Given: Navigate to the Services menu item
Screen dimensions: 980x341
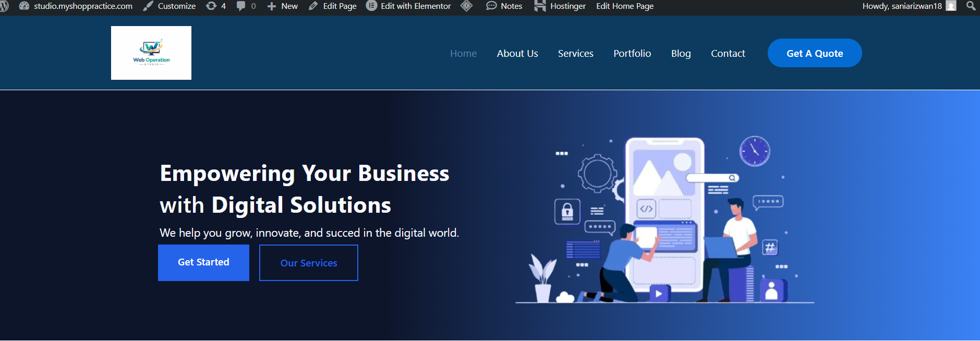Looking at the screenshot, I should tap(575, 54).
